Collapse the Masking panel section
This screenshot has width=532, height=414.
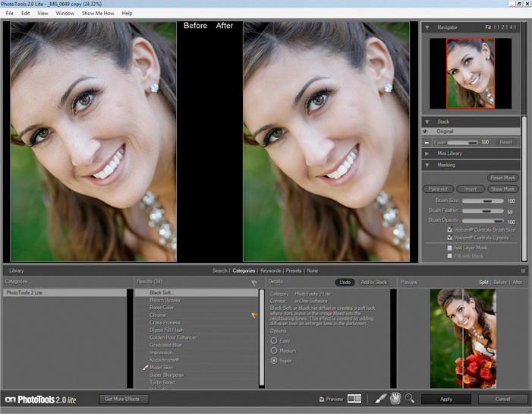click(427, 165)
